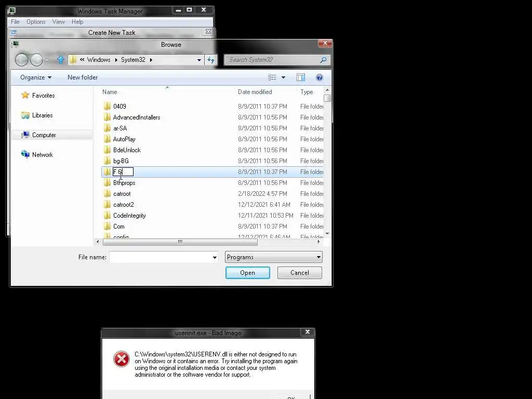Click the scroll left arrow of file list
532x399 pixels.
point(98,242)
